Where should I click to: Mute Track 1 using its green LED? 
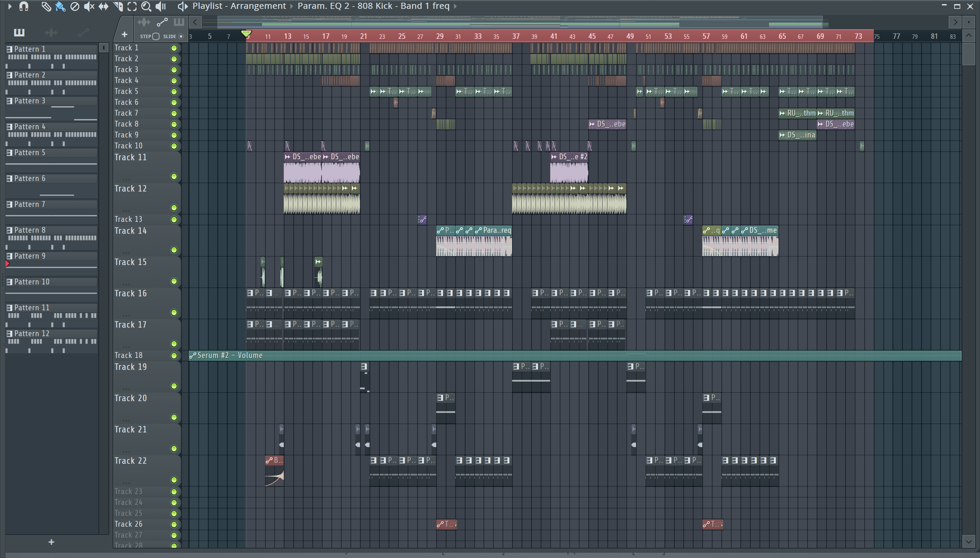click(x=174, y=48)
